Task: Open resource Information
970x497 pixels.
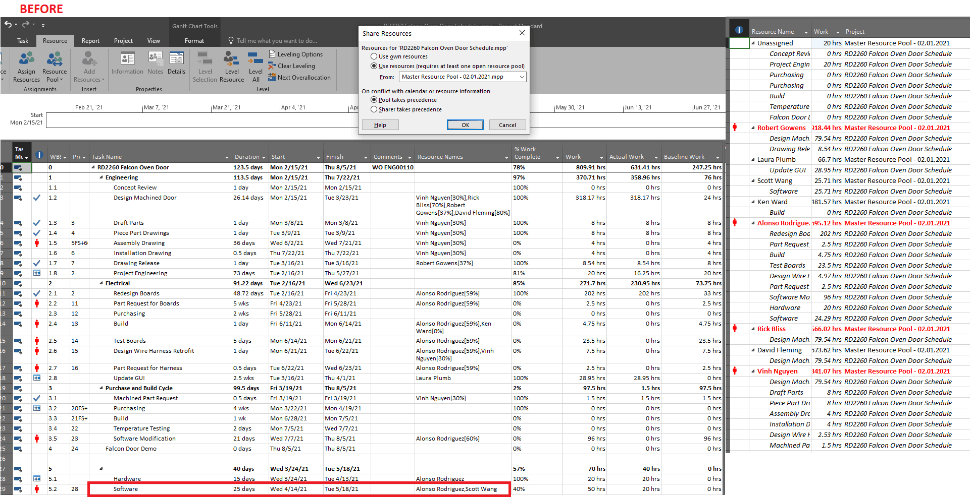Action: (x=127, y=64)
